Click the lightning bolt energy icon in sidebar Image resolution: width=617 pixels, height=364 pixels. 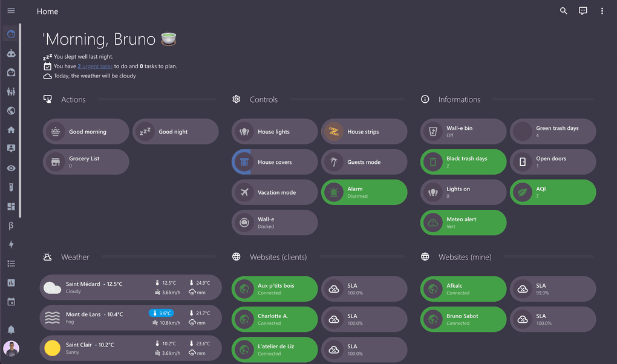click(x=11, y=244)
